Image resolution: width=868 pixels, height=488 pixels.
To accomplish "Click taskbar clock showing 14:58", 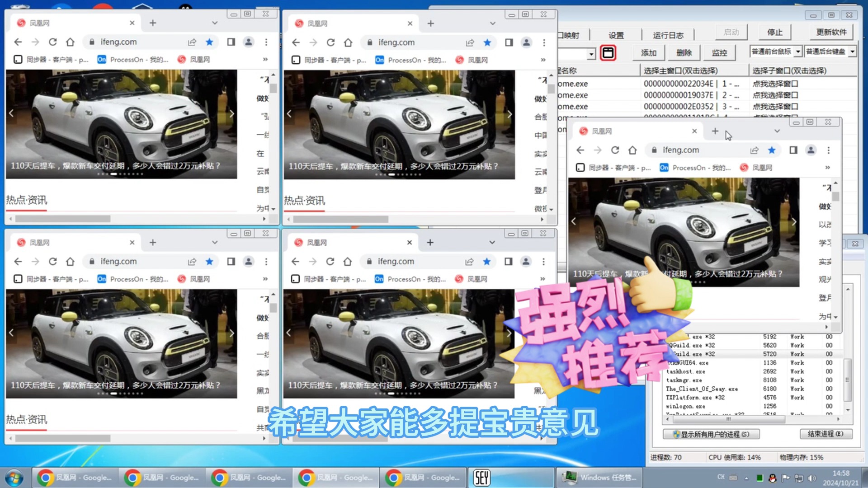I will [840, 478].
